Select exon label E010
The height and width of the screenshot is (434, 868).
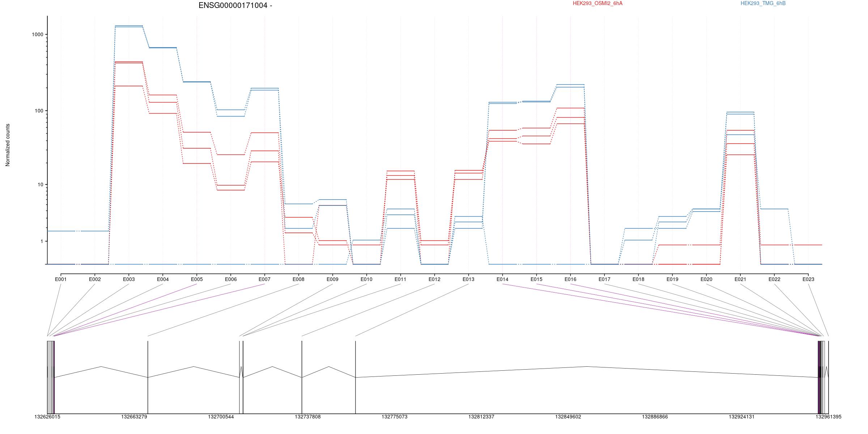click(366, 279)
